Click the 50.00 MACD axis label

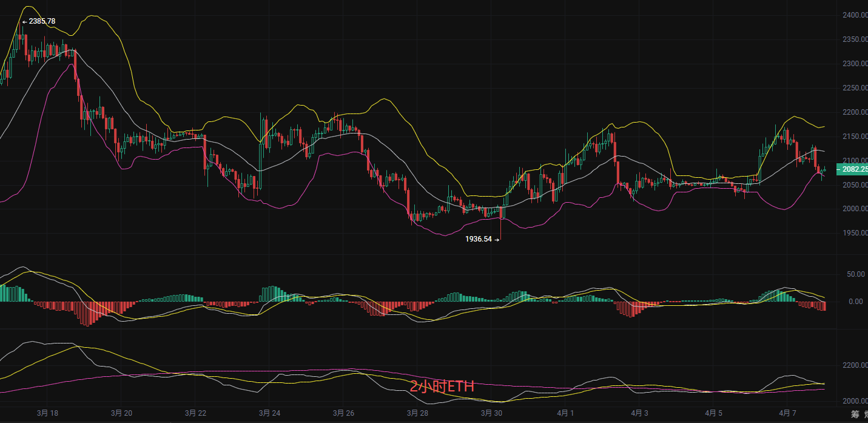856,274
